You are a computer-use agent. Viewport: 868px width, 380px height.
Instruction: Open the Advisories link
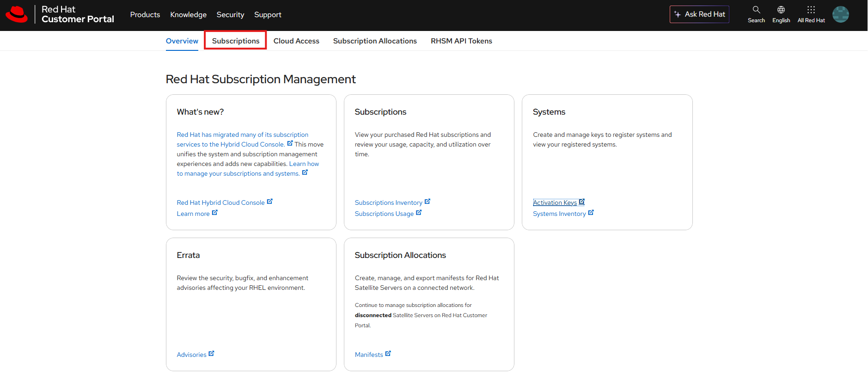click(x=191, y=355)
